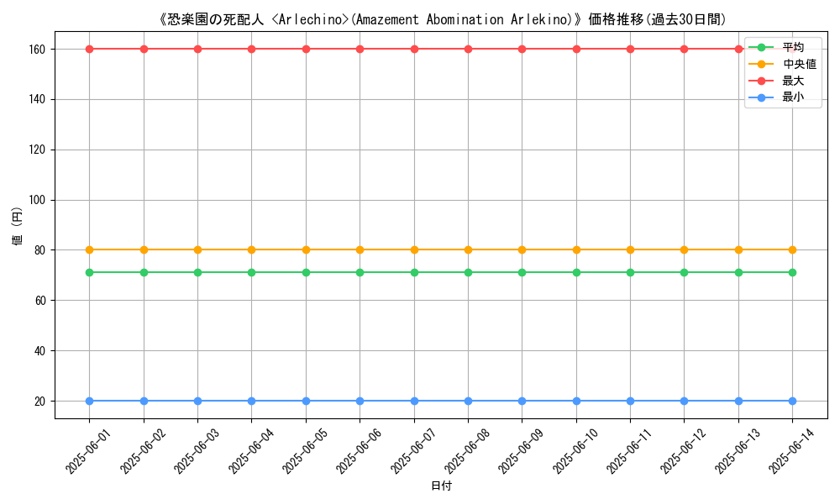The height and width of the screenshot is (504, 840).
Task: Click the 2025-06-12 date tick label
Action: pyautogui.click(x=683, y=452)
